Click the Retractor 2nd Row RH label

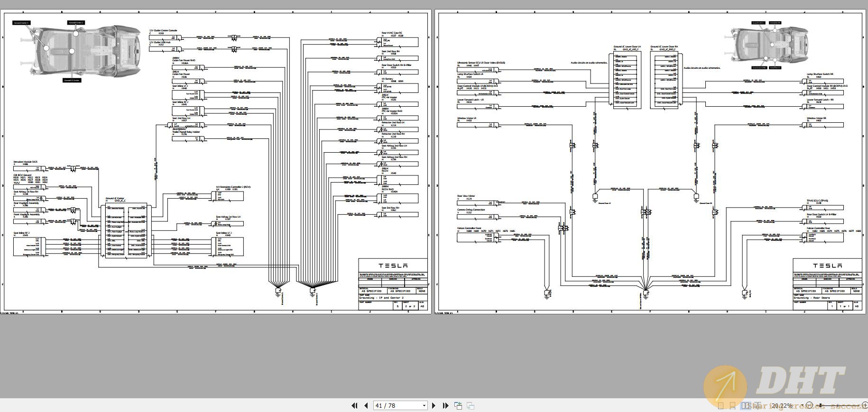[x=393, y=134]
